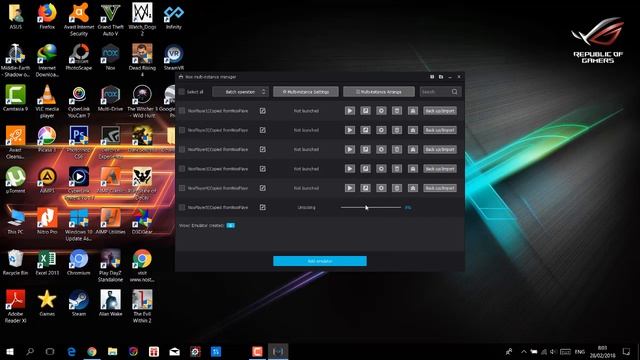Click the play icon in the third instance row
640x360 pixels.
pos(350,149)
